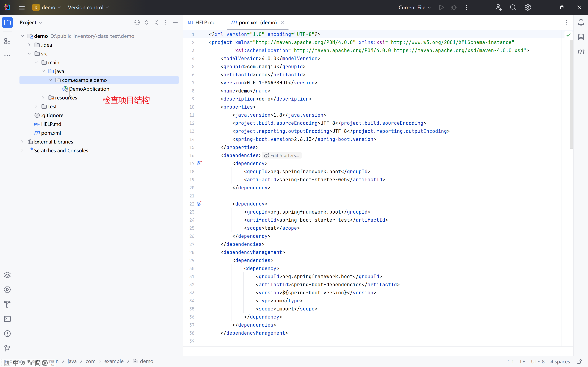Screen dimensions: 588x367
Task: Open the Current File run configuration dropdown
Action: 415,8
